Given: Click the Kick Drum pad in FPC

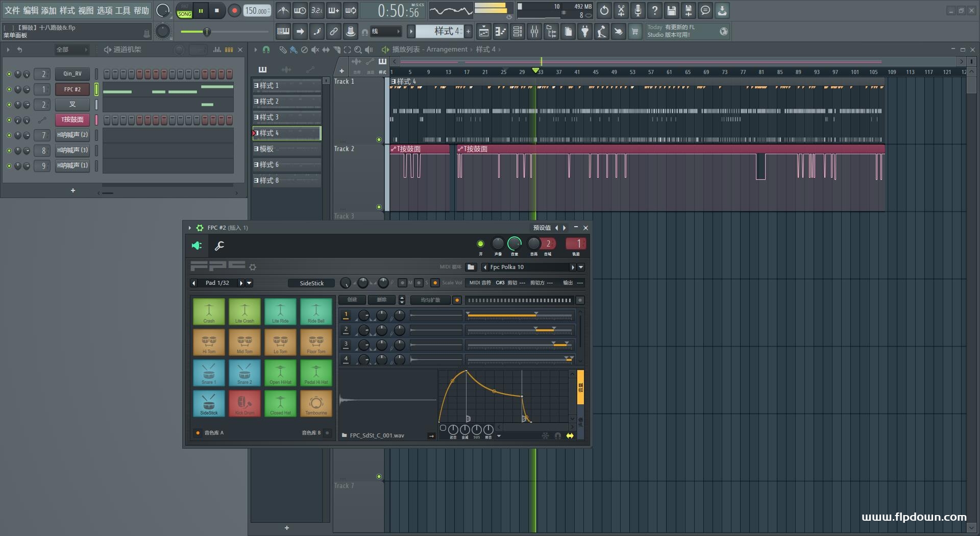Looking at the screenshot, I should 244,403.
